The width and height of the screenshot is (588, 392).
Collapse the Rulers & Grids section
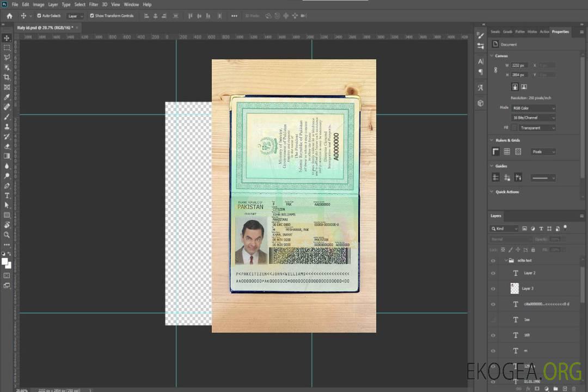coord(492,140)
